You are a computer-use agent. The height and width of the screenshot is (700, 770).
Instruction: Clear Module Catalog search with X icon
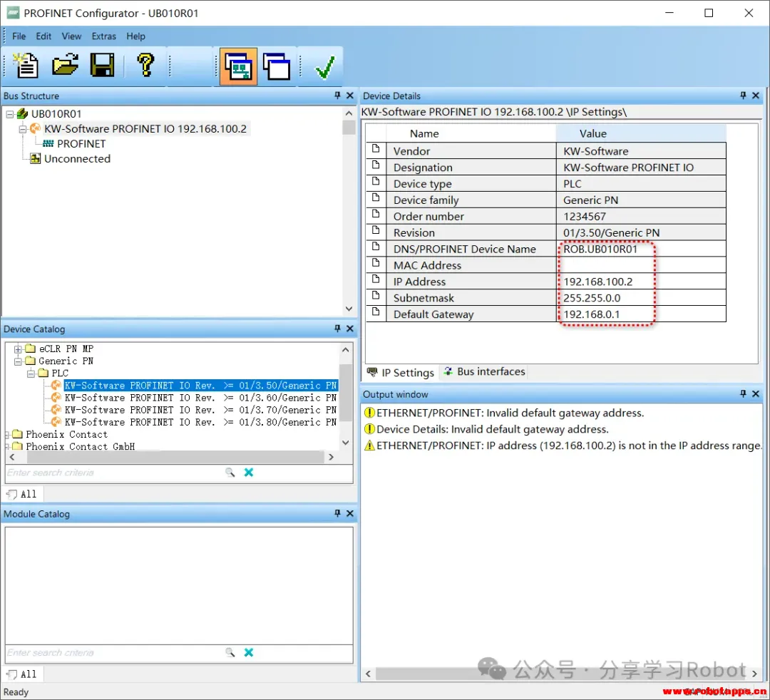(x=249, y=652)
